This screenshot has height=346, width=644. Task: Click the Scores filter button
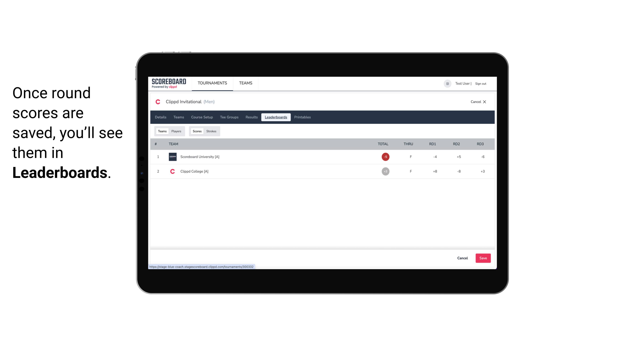click(x=197, y=131)
